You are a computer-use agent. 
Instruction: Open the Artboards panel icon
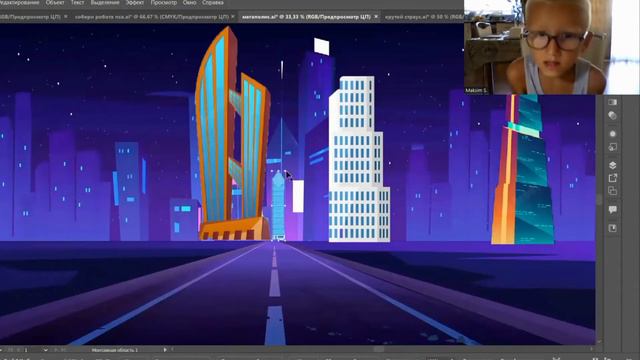(x=612, y=191)
